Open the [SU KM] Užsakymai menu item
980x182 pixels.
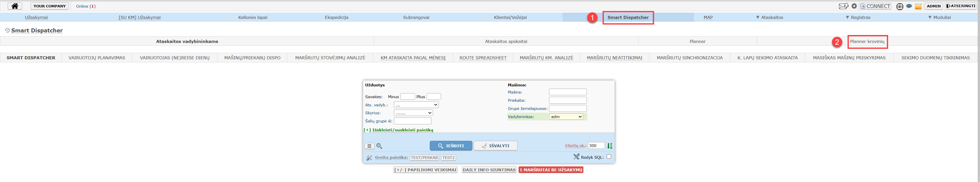140,18
